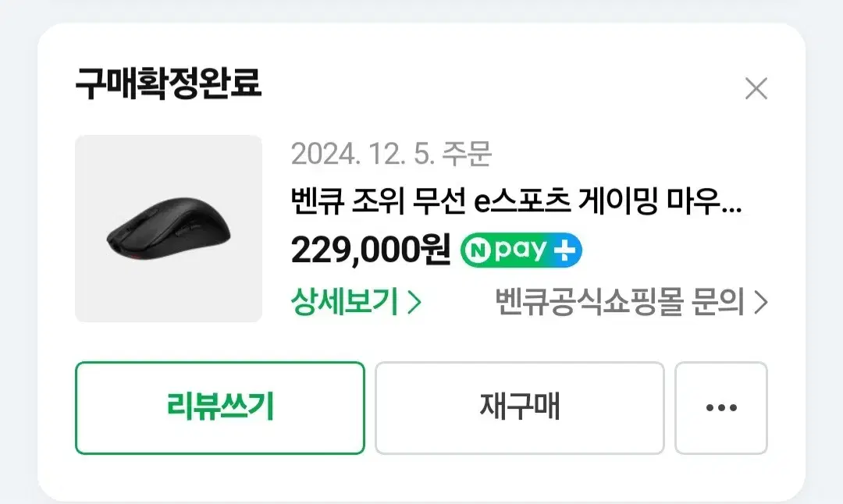
Task: Dismiss the 구매확정완료 card with X icon
Action: (756, 89)
